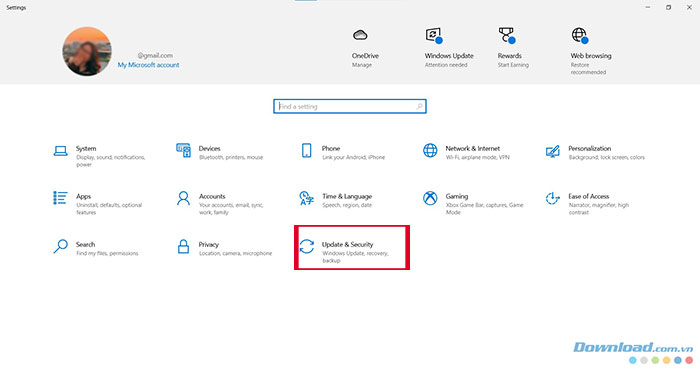Open the Phone category label

tap(331, 149)
